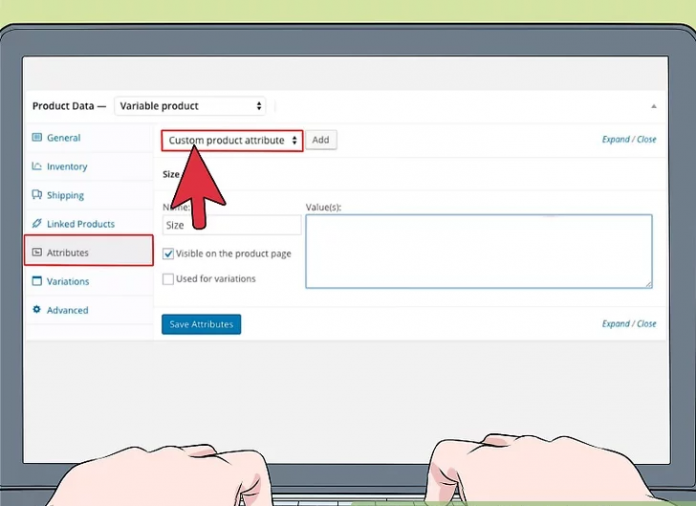Screen dimensions: 696x506
Task: Open the Custom product attribute dropdown
Action: [232, 141]
